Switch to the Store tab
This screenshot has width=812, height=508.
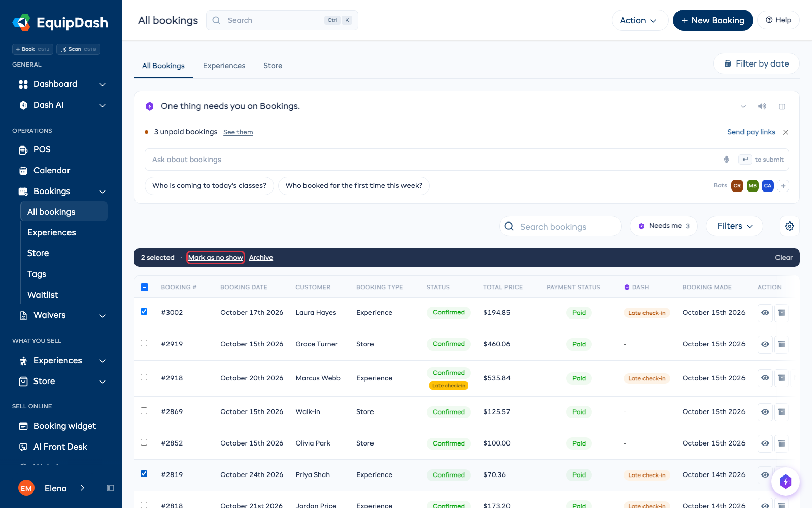273,66
